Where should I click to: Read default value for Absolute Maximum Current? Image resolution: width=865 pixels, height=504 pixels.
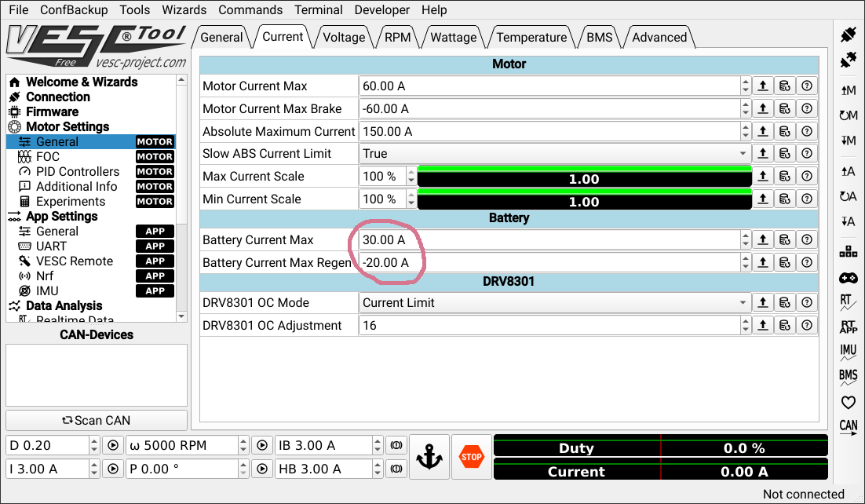coord(784,131)
